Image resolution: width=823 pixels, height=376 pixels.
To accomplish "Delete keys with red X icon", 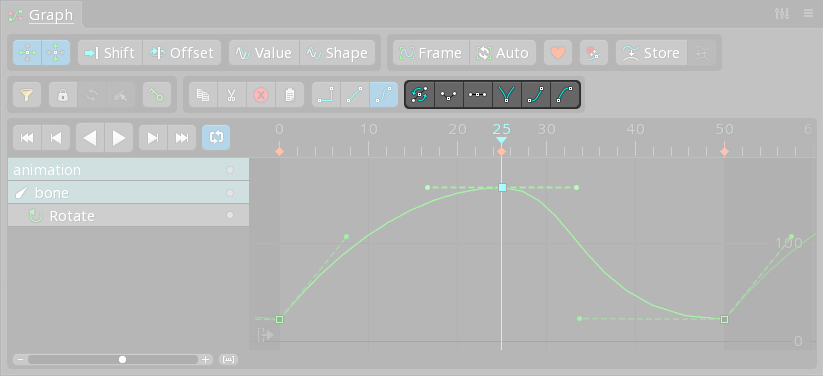I will click(x=261, y=95).
